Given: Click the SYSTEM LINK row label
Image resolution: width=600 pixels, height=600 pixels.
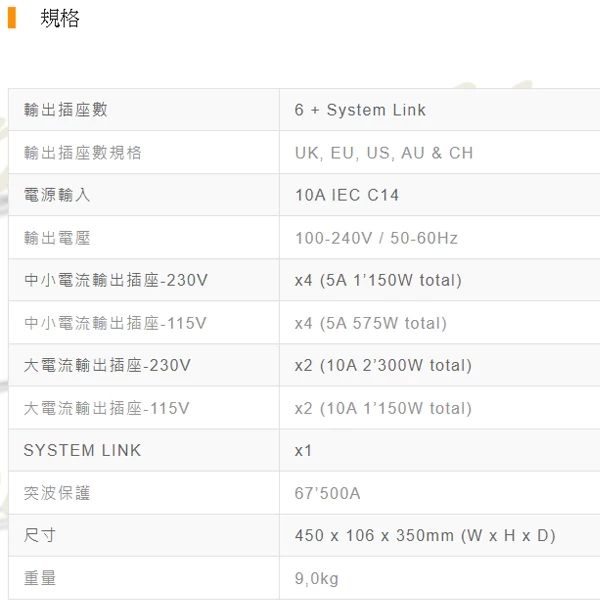Looking at the screenshot, I should coord(82,450).
